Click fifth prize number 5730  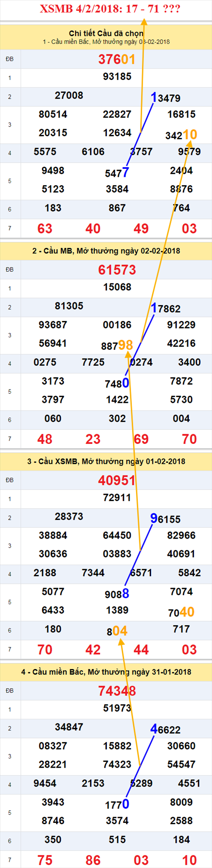(181, 400)
